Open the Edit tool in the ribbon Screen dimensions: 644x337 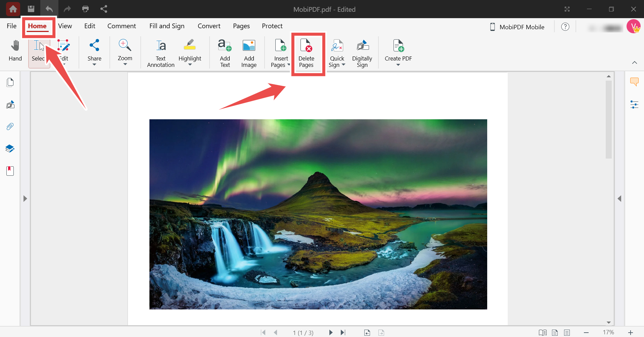pos(63,51)
